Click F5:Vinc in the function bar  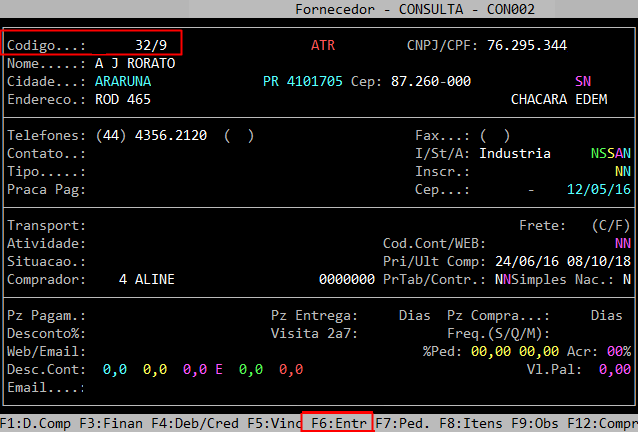coord(271,423)
